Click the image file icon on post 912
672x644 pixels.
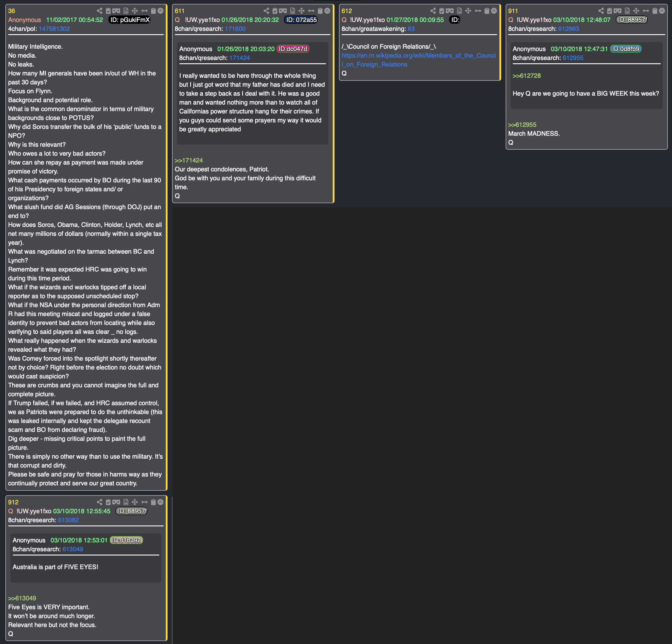coord(126,502)
